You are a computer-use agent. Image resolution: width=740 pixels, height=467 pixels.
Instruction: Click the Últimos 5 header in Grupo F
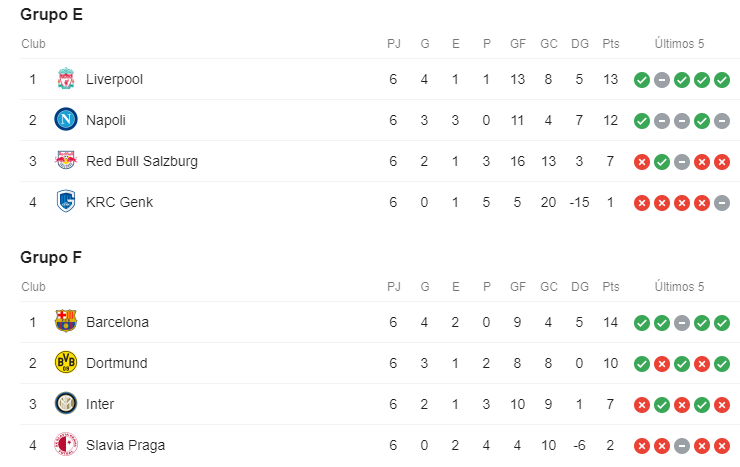click(x=680, y=287)
